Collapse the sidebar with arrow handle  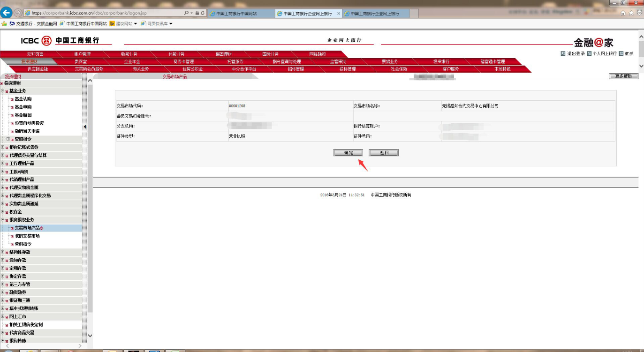[x=85, y=127]
